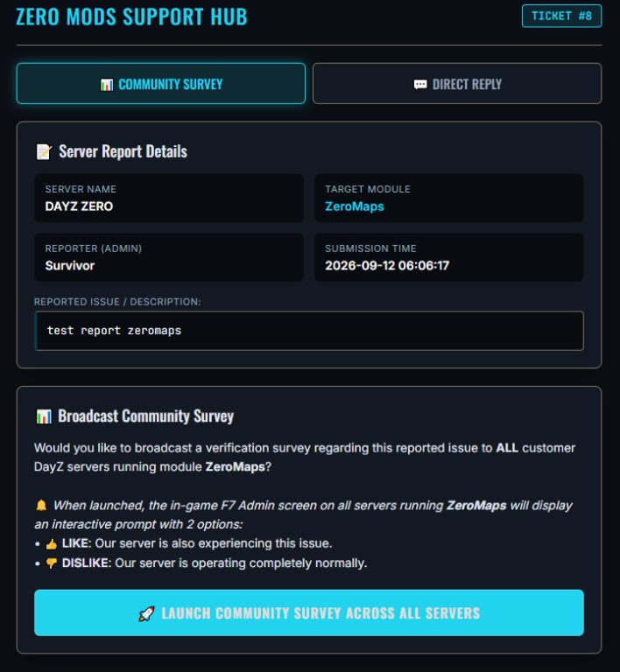Click the bar chart icon beside Broadcast Community Survey
This screenshot has height=672, width=620.
[x=44, y=416]
